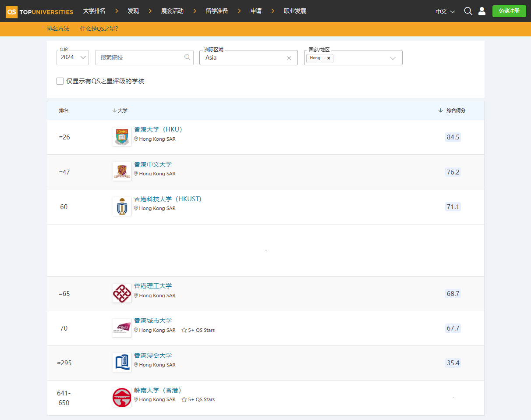Open the 香港科技大学 (HKUST) link

click(168, 199)
